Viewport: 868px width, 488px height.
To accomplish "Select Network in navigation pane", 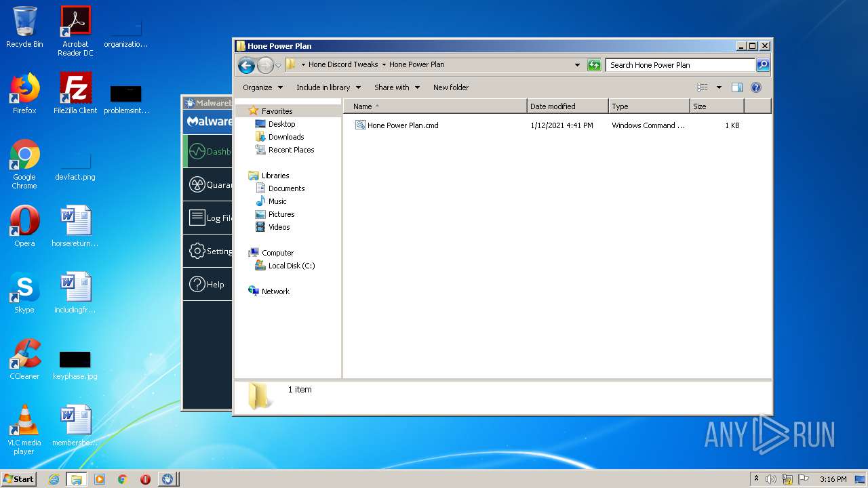I will click(275, 291).
